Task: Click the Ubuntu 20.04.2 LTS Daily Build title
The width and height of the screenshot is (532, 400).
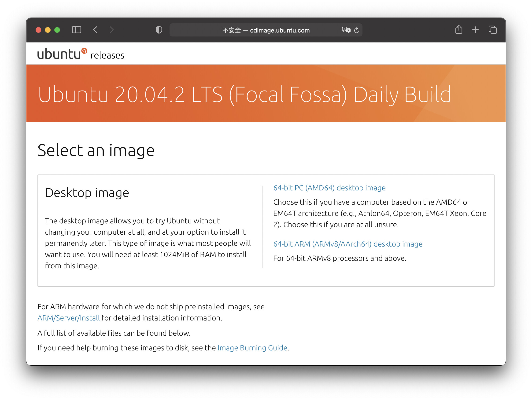Action: [x=244, y=95]
